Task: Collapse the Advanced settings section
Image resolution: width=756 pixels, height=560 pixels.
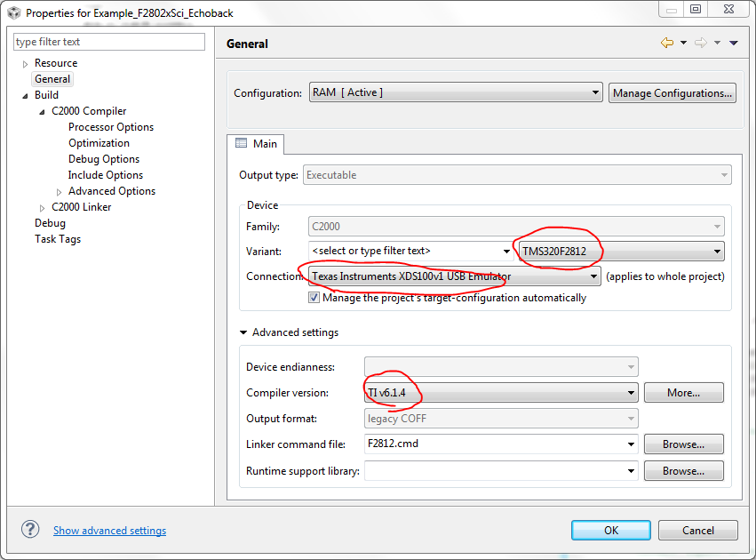Action: click(x=243, y=332)
